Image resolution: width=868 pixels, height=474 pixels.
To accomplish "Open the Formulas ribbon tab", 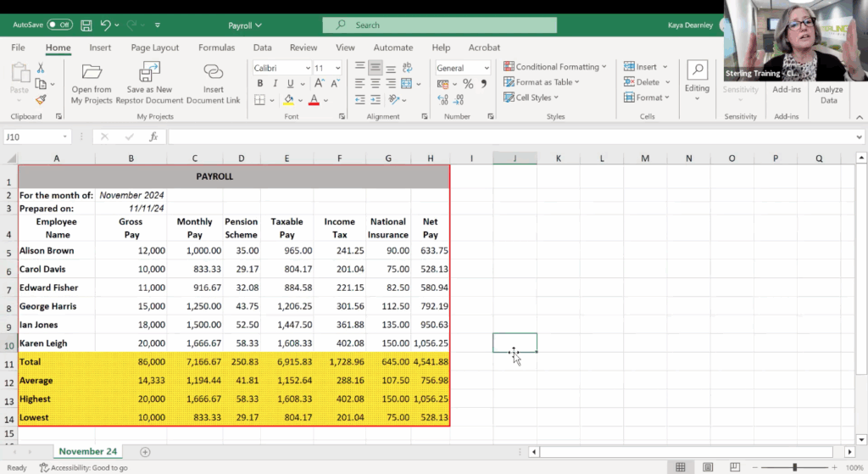I will pyautogui.click(x=216, y=47).
